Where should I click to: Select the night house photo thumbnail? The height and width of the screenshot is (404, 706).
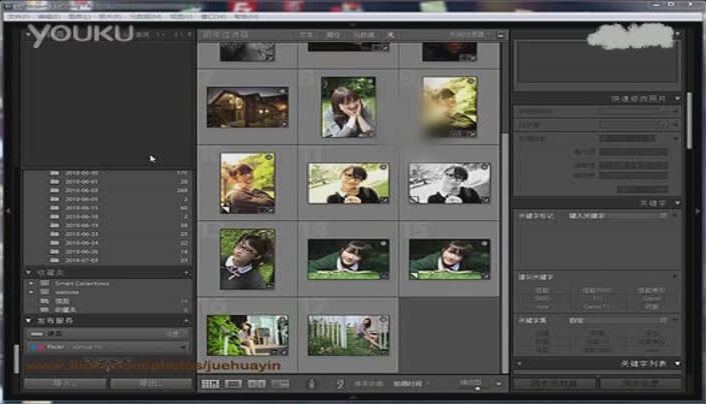pos(247,107)
